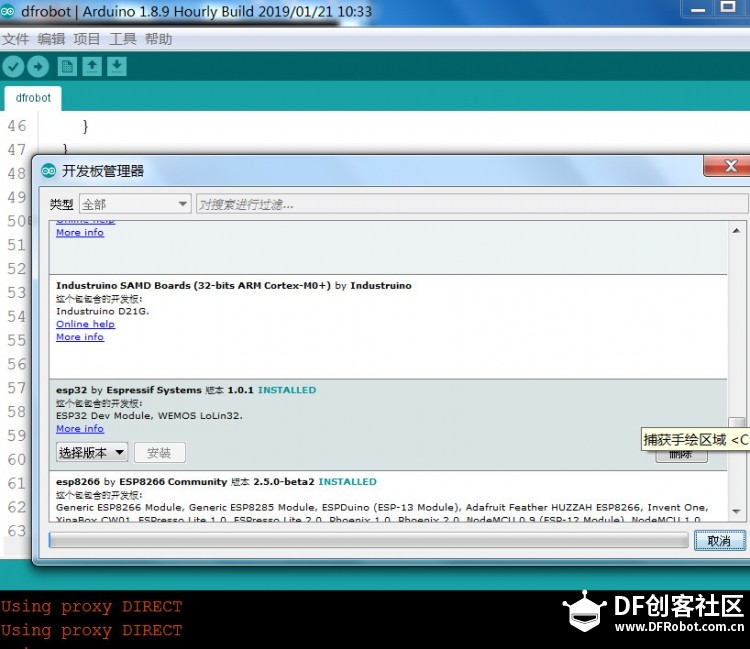
Task: Click line number 46 in editor
Action: [x=17, y=126]
